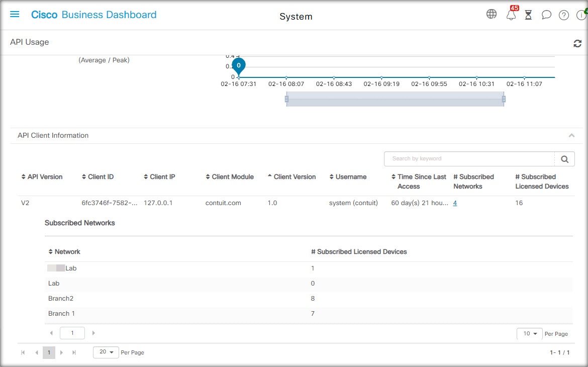Viewport: 588px width, 367px height.
Task: Sort table by Client ID
Action: click(x=97, y=177)
